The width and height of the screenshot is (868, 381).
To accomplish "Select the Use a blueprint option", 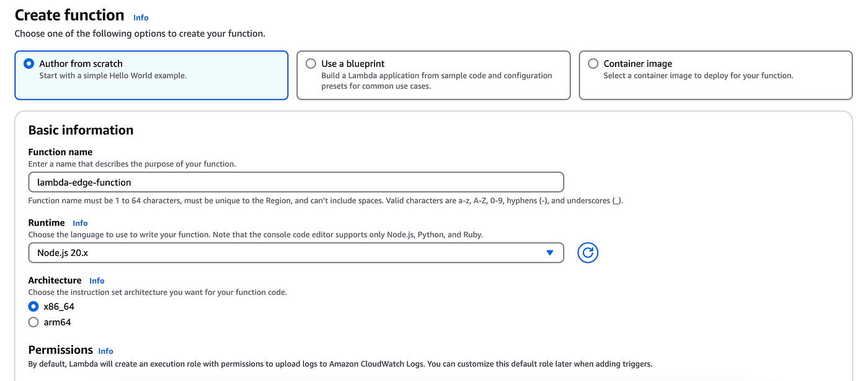I will pyautogui.click(x=433, y=75).
